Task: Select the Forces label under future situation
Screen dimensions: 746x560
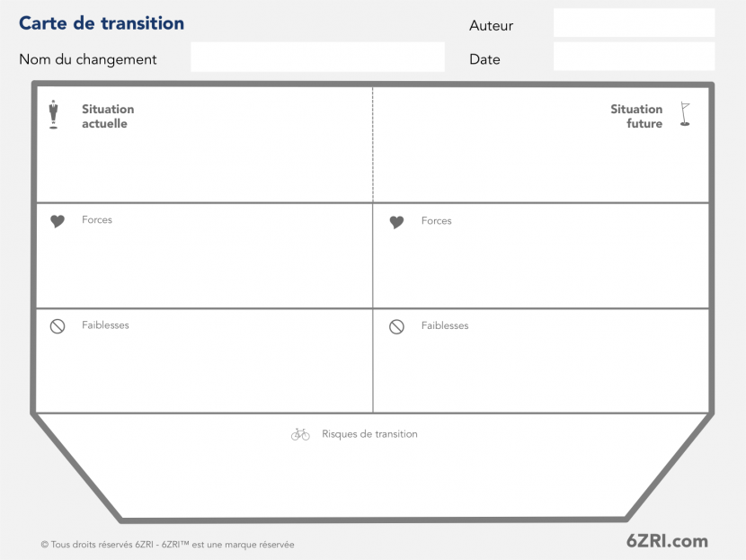Action: [436, 221]
